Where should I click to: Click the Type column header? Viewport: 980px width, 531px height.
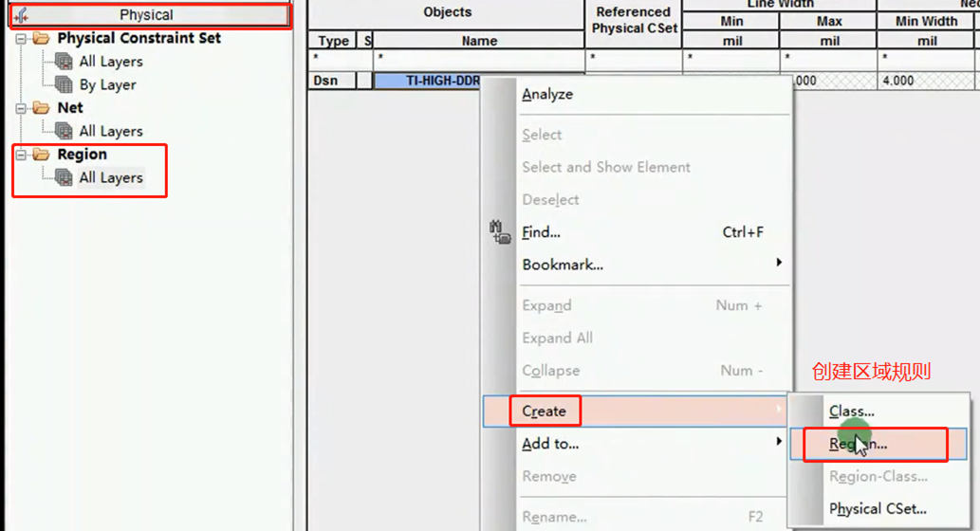[x=332, y=41]
